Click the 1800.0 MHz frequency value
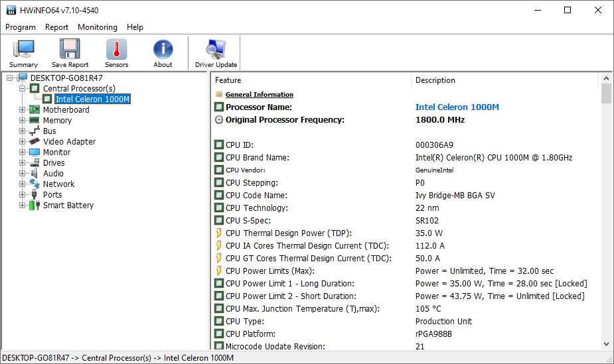This screenshot has height=364, width=614. coord(439,119)
